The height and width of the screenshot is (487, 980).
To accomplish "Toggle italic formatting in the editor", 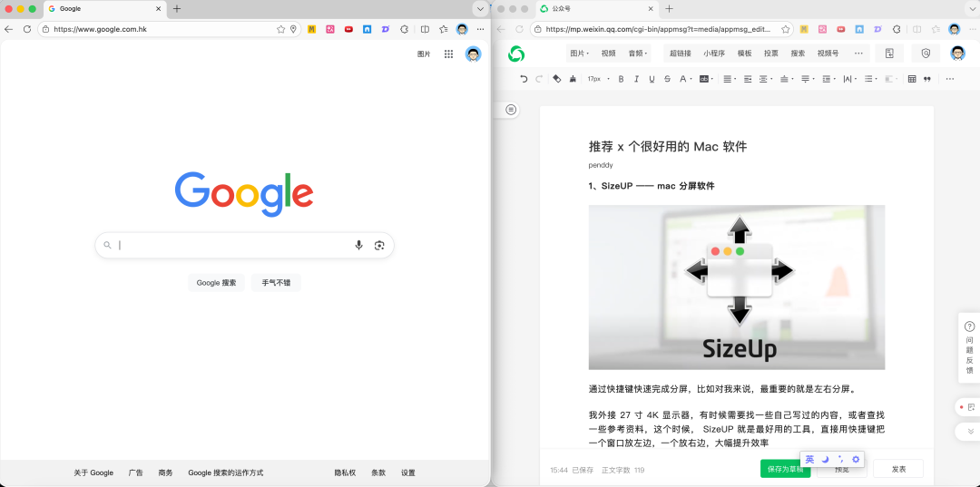I will click(x=636, y=79).
